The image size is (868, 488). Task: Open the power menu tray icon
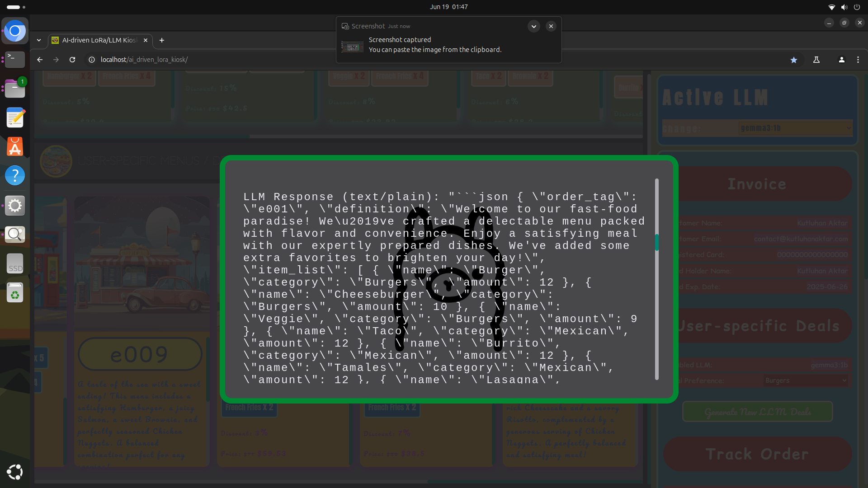pyautogui.click(x=857, y=7)
